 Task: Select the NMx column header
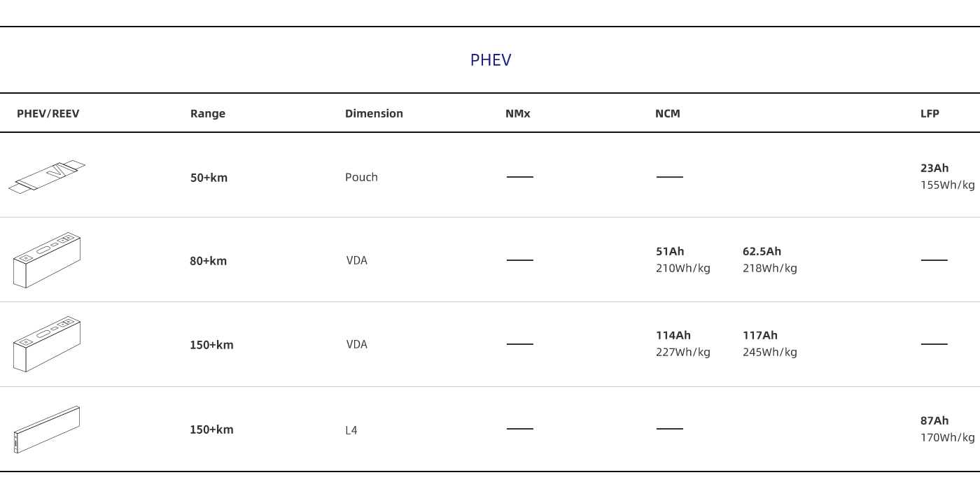[x=517, y=113]
